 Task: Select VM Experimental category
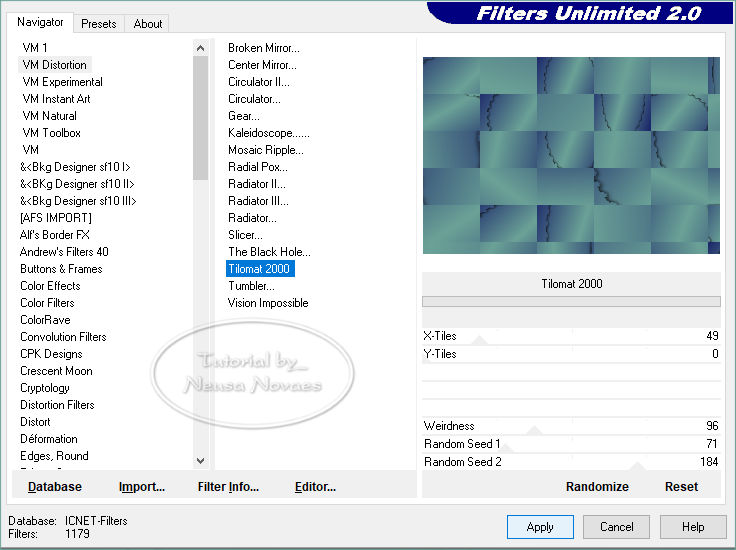point(62,82)
